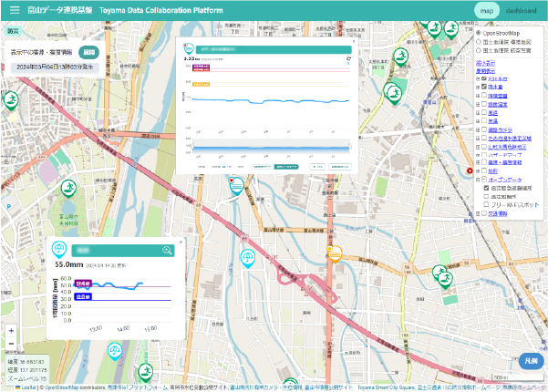548x392 pixels.
Task: Select the 国土地理院 航空写真 base map radio
Action: tap(479, 50)
